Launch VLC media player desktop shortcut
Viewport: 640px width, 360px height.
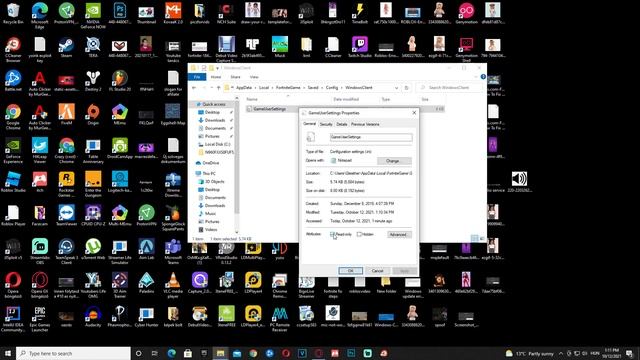point(173,285)
